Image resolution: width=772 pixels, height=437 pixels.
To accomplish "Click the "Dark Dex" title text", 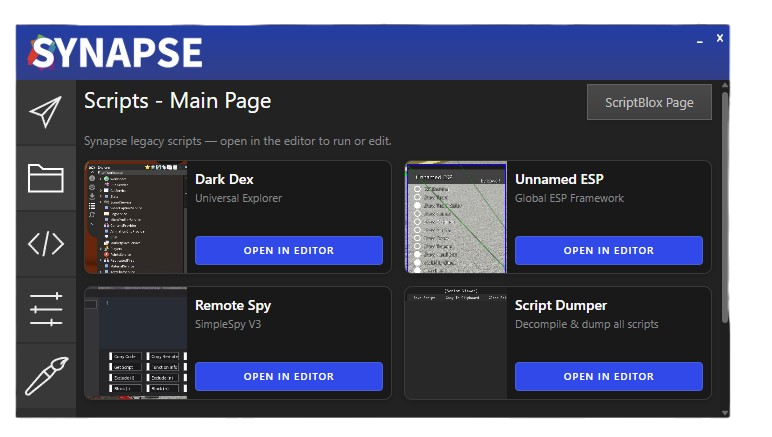I will (x=224, y=179).
